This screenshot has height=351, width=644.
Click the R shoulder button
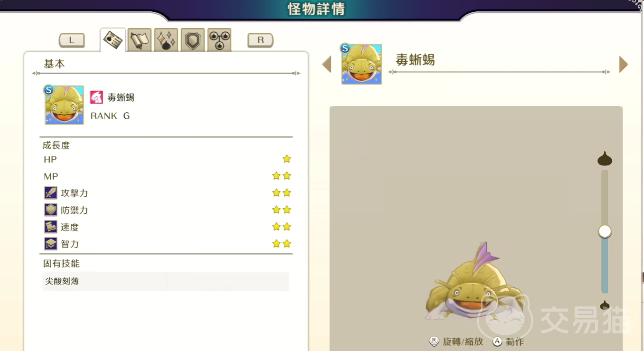point(260,40)
